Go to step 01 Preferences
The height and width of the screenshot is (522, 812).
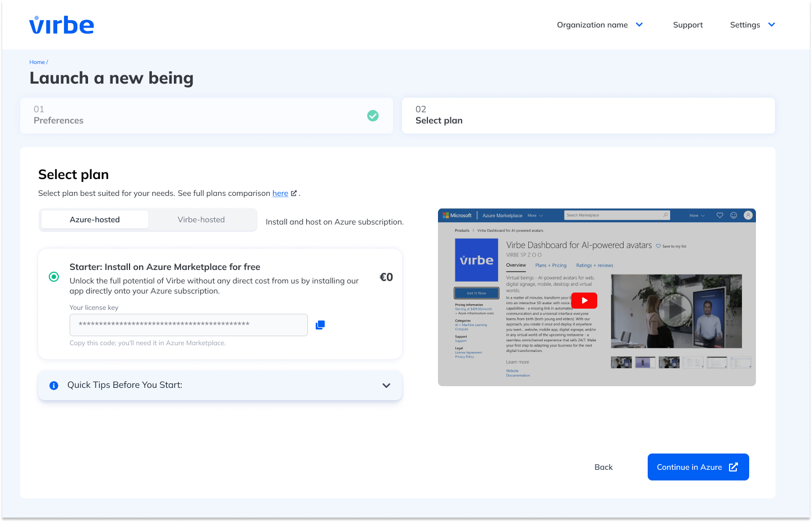point(206,116)
